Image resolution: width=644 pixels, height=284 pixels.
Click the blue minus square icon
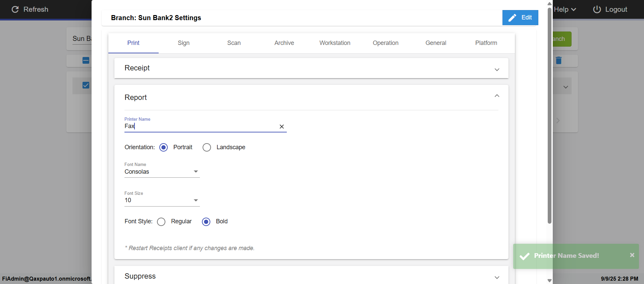point(86,60)
